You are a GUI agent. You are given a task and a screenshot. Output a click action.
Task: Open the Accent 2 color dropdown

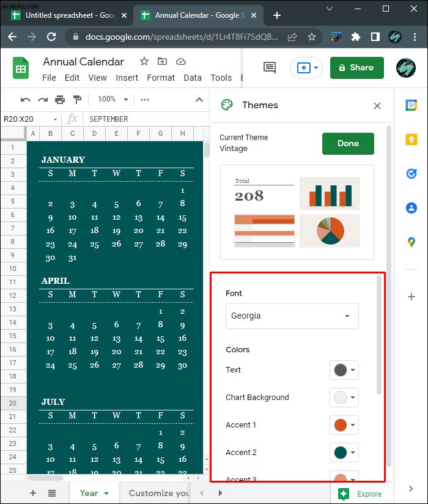344,453
